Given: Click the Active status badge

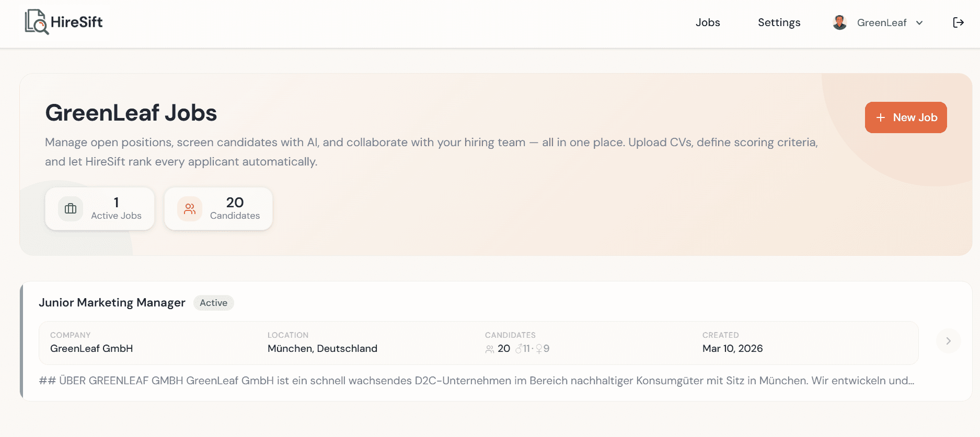Looking at the screenshot, I should pyautogui.click(x=213, y=303).
